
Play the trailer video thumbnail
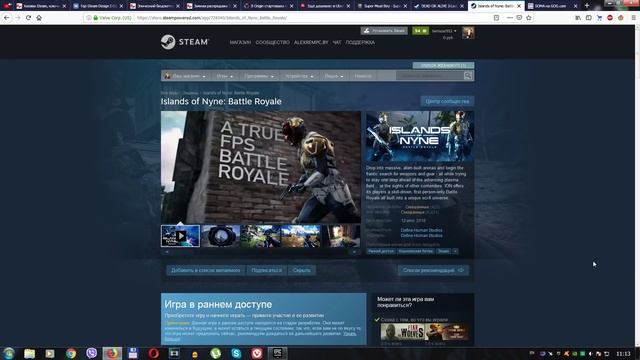180,236
